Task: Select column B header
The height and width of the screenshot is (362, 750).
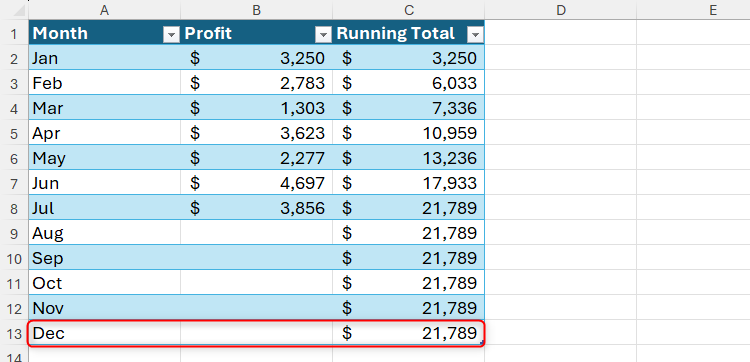Action: click(x=256, y=10)
